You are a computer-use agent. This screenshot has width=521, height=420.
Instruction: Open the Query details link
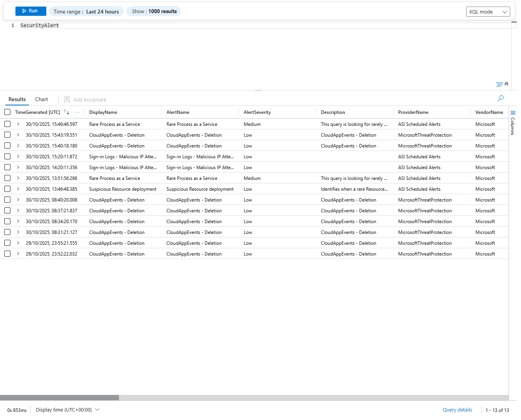coord(457,410)
